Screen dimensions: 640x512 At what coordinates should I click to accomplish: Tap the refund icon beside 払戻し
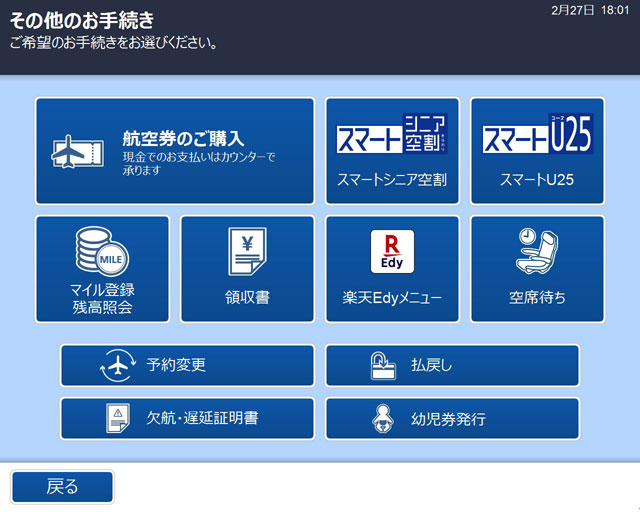382,366
